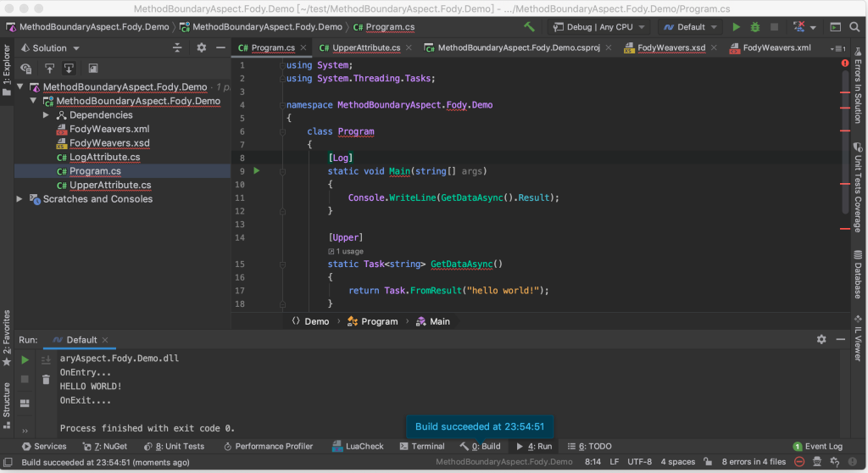Minimize the Run tool window
Image resolution: width=868 pixels, height=473 pixels.
pos(840,340)
